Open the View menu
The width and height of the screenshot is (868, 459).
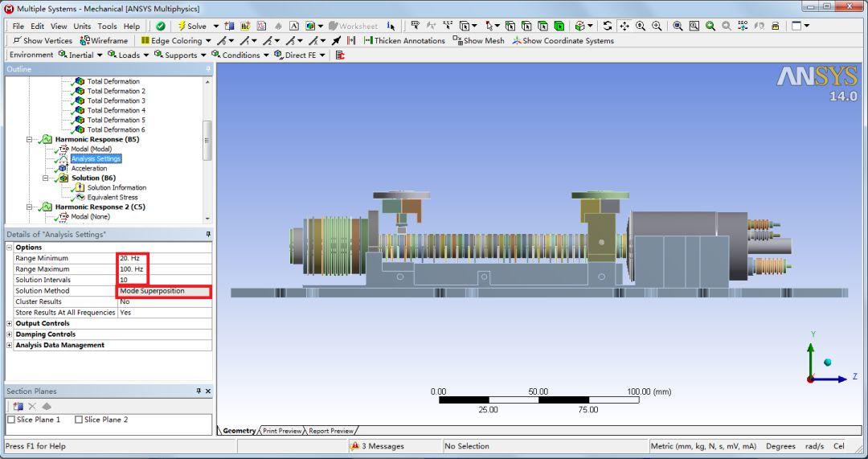[x=59, y=26]
